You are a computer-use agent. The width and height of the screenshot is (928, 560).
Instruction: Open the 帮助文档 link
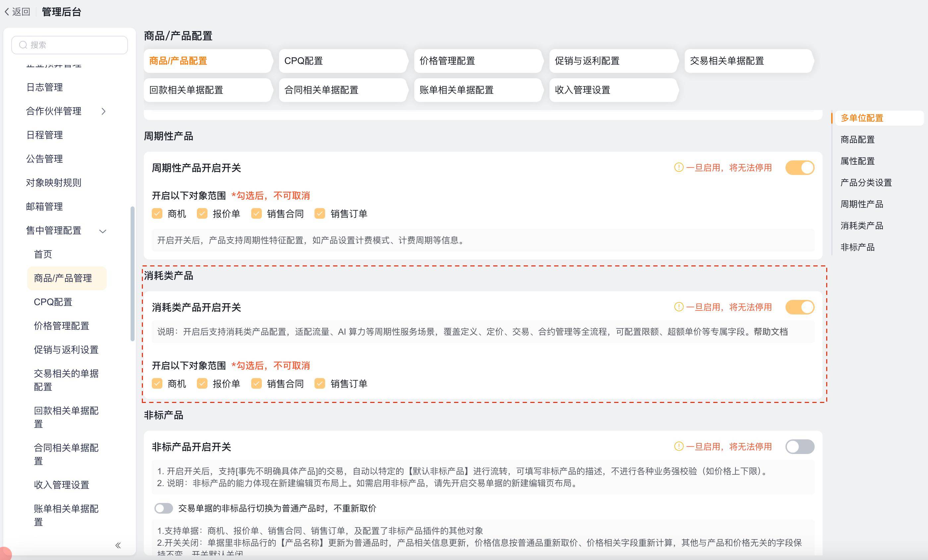coord(771,332)
